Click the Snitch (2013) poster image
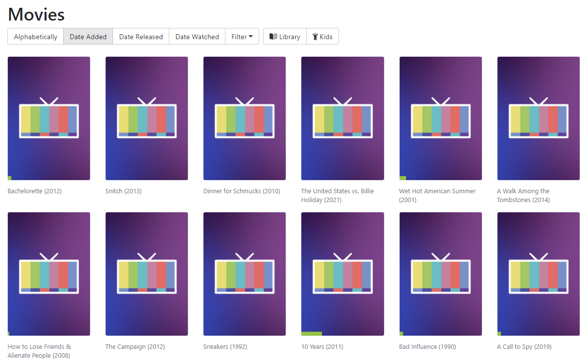The height and width of the screenshot is (364, 588). [147, 118]
